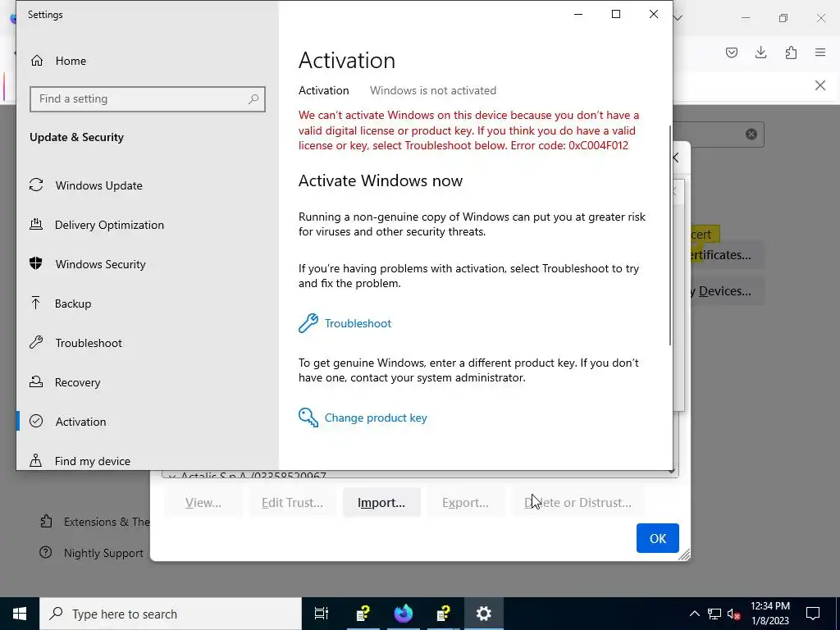Clear the Firefox preferences search field
Screen dimensions: 840x630
pyautogui.click(x=751, y=134)
